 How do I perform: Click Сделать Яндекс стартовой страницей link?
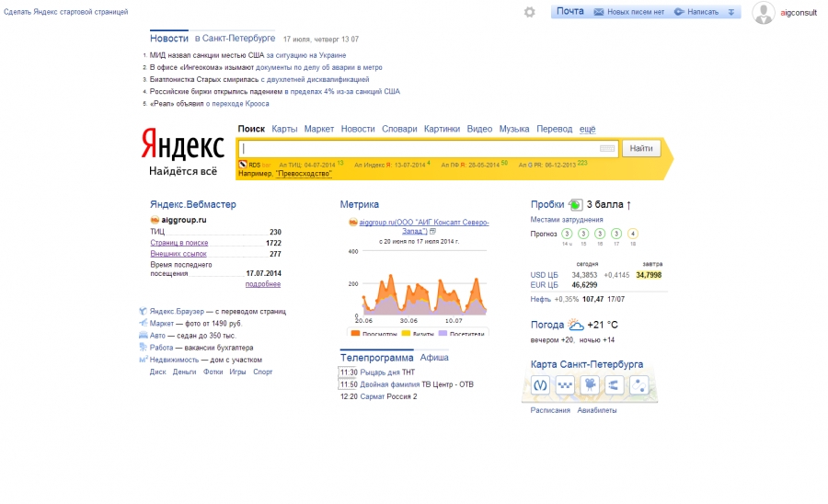click(x=66, y=12)
